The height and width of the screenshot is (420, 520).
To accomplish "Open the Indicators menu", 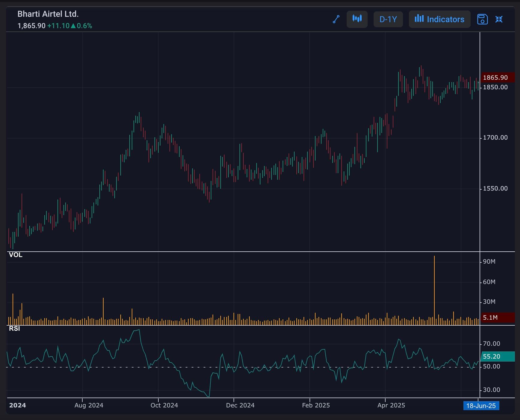I will 439,19.
